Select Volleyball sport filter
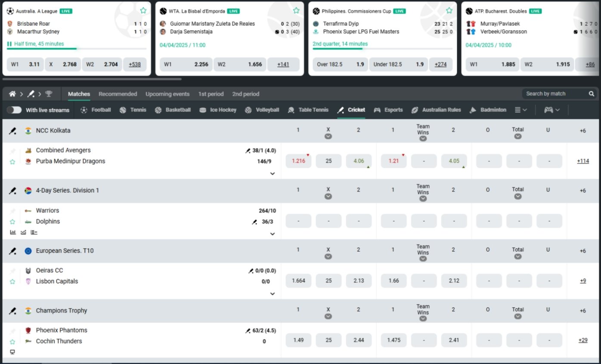The image size is (601, 364). [262, 110]
